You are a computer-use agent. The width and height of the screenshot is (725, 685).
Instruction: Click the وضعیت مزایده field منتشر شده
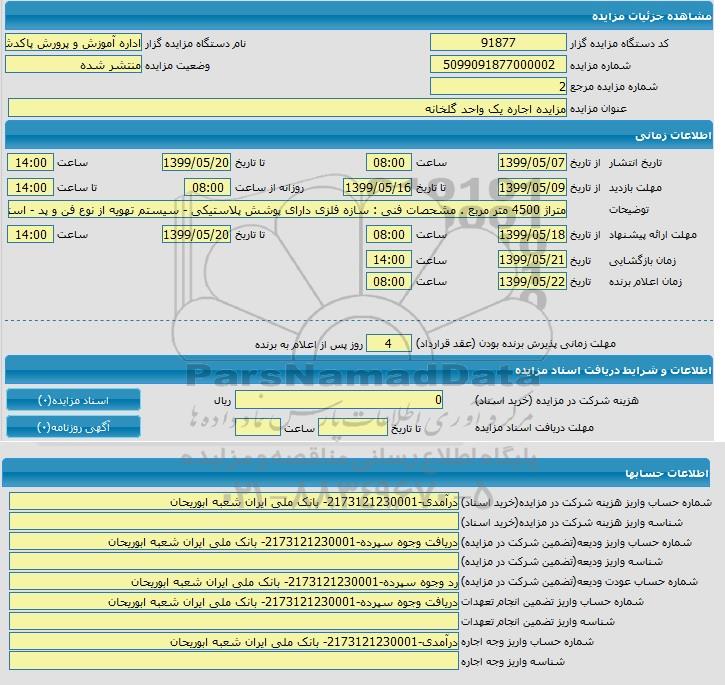click(x=74, y=64)
